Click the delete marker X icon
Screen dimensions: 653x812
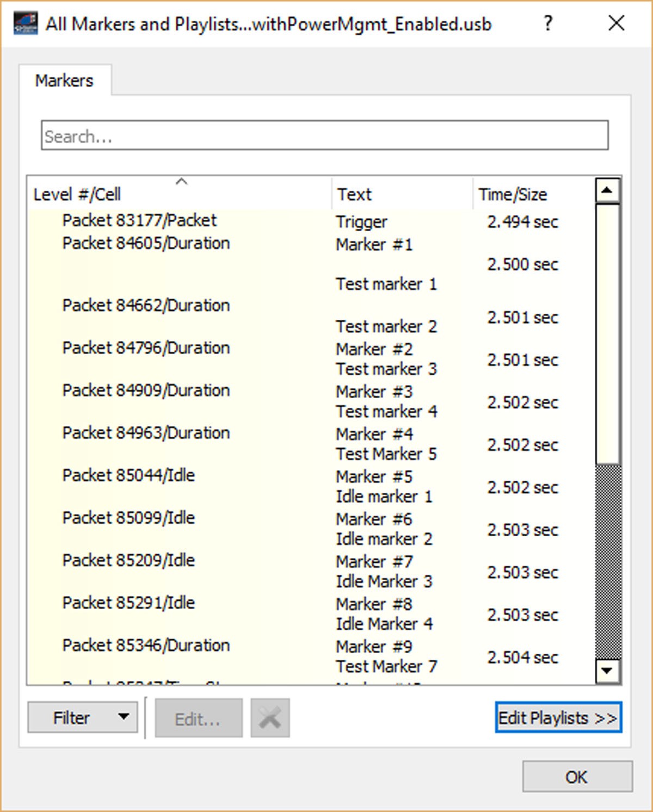270,718
